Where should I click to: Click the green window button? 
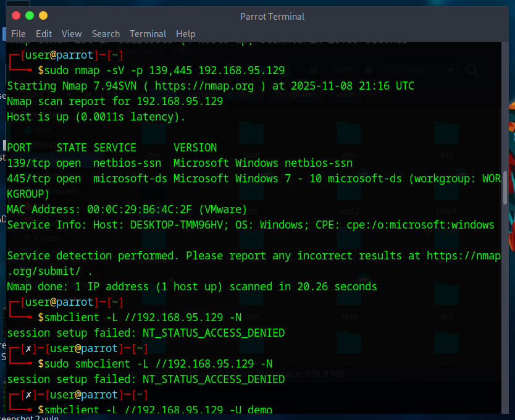click(x=30, y=15)
